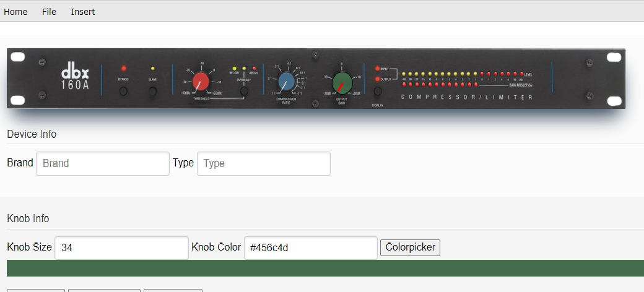Click the Gain Reduction LED row
644x292 pixels.
click(x=440, y=85)
